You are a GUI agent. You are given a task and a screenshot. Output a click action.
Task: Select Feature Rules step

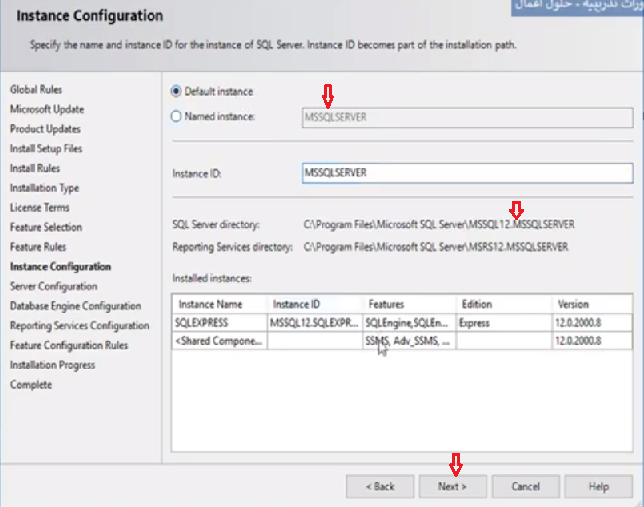pos(38,247)
